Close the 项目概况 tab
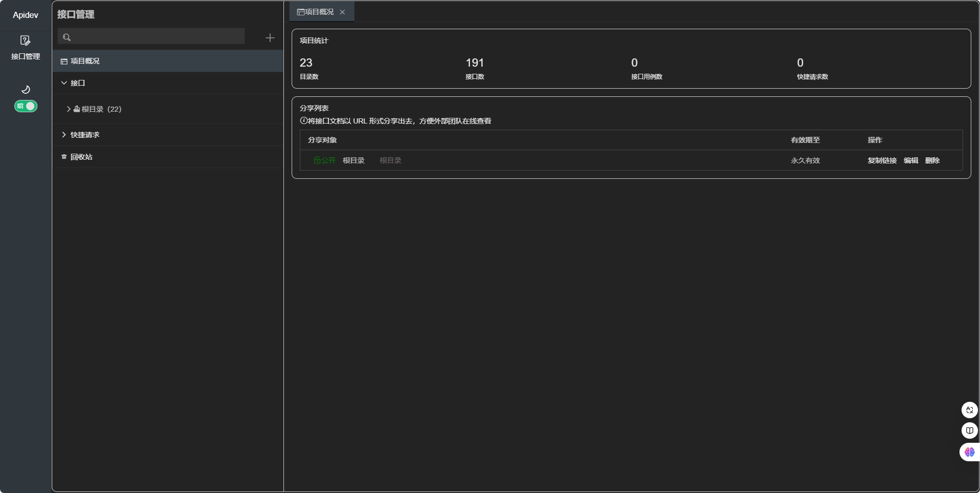 click(x=342, y=12)
